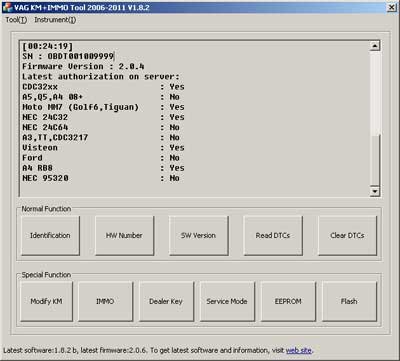Click the log scrollbar thumb

(x=375, y=160)
